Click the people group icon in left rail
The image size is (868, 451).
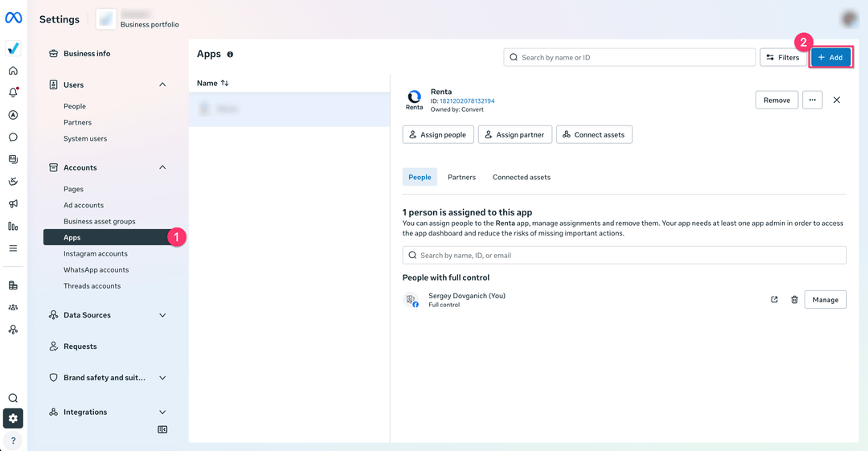(x=14, y=307)
